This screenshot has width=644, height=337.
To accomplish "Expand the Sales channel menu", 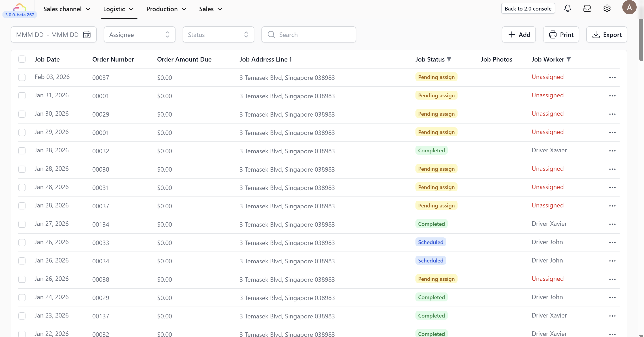I will (x=67, y=9).
